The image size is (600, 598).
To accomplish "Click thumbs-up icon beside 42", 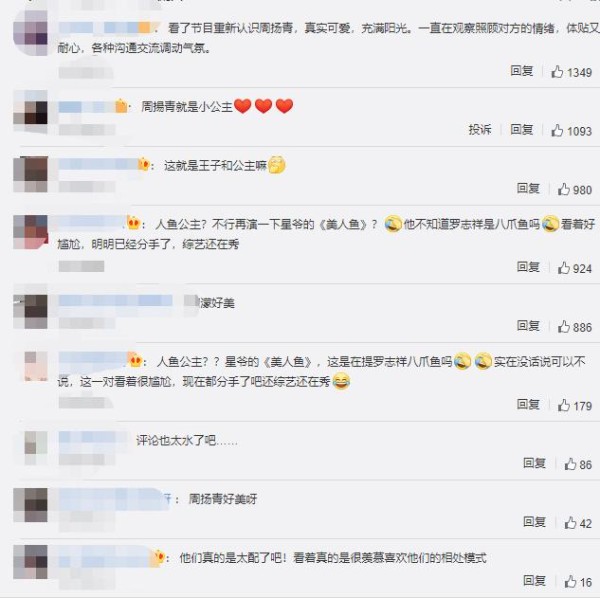I will pyautogui.click(x=570, y=522).
